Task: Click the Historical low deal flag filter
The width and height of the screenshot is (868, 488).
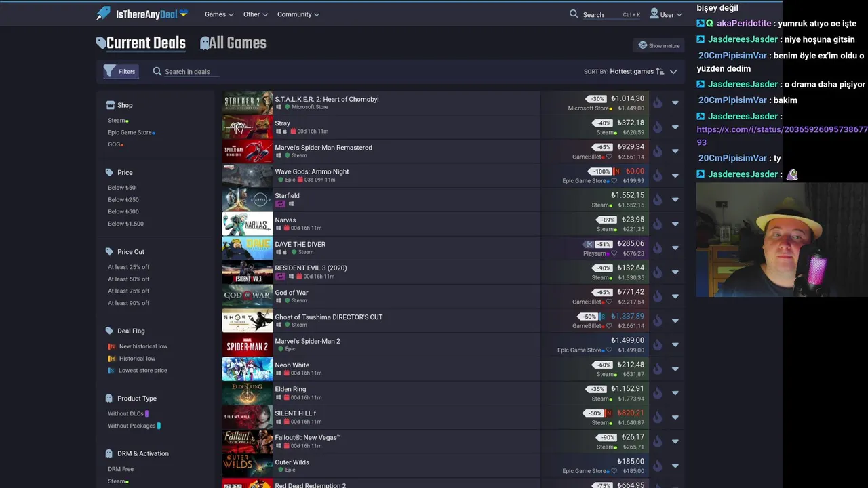Action: click(132, 359)
